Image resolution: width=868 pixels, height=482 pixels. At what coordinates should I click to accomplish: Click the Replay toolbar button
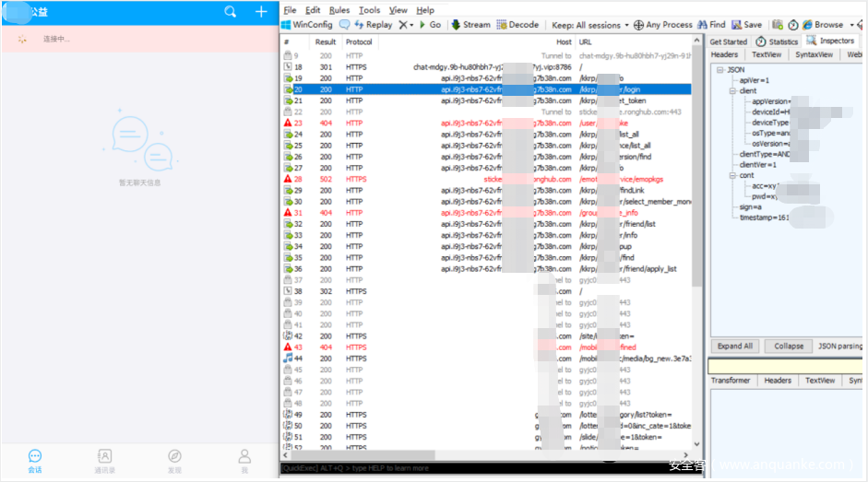[x=373, y=25]
